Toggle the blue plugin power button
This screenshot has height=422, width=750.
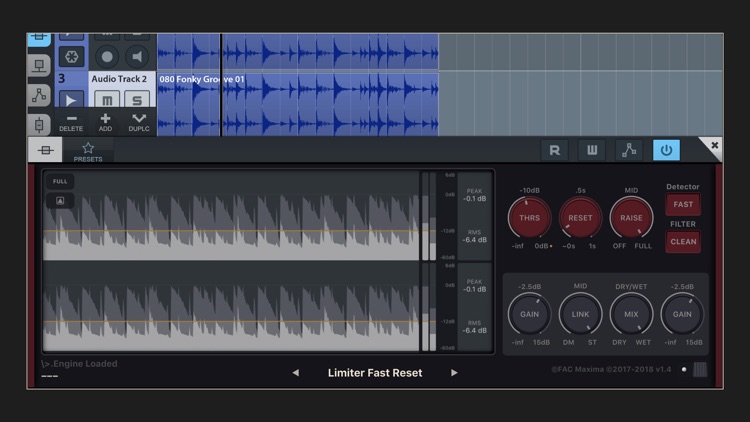(666, 150)
